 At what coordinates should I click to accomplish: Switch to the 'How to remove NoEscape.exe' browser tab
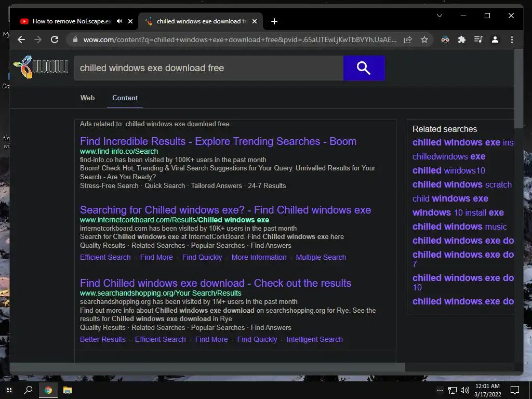(x=71, y=21)
